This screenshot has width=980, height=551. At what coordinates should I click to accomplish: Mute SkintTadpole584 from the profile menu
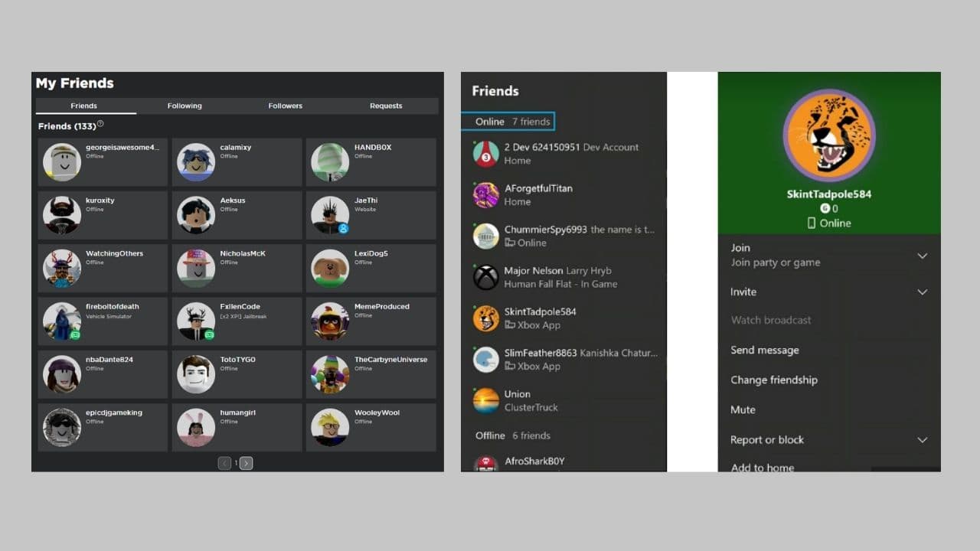743,409
